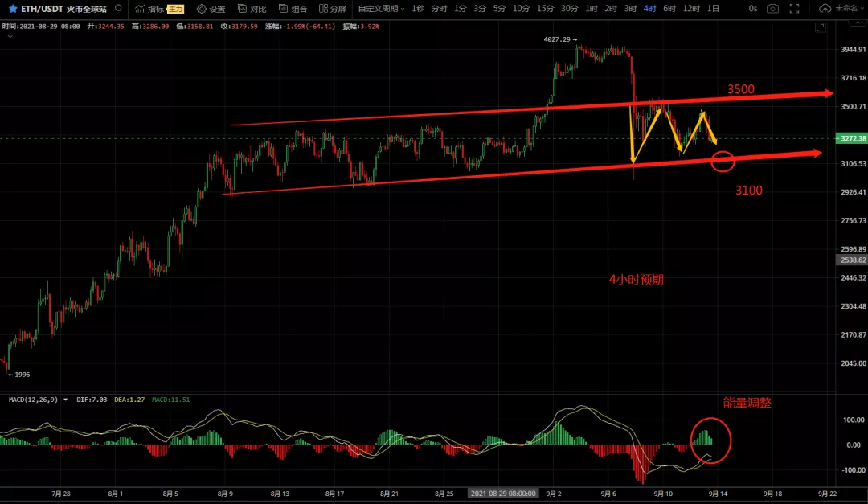
Task: Open the symbol search magnifier
Action: 118,8
